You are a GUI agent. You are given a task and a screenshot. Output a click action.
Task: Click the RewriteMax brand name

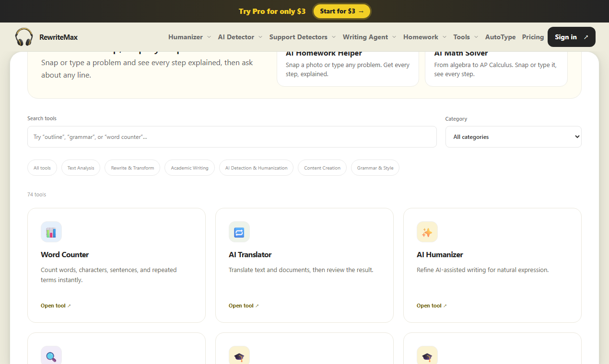point(59,37)
